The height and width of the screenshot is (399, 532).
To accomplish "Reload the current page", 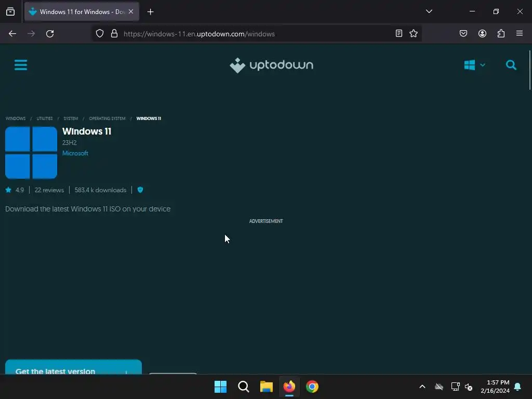I will click(50, 34).
